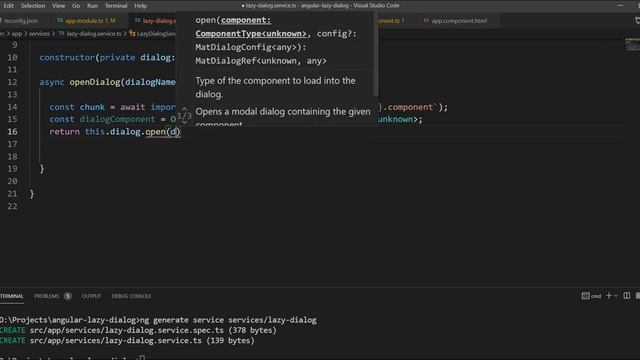Click line number 16 in the gutter

12,132
